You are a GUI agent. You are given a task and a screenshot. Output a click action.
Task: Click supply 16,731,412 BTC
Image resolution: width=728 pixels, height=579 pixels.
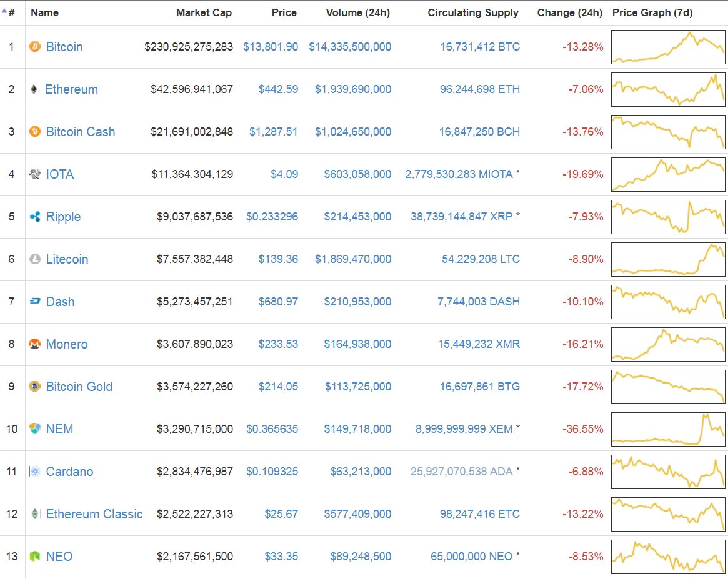point(480,47)
